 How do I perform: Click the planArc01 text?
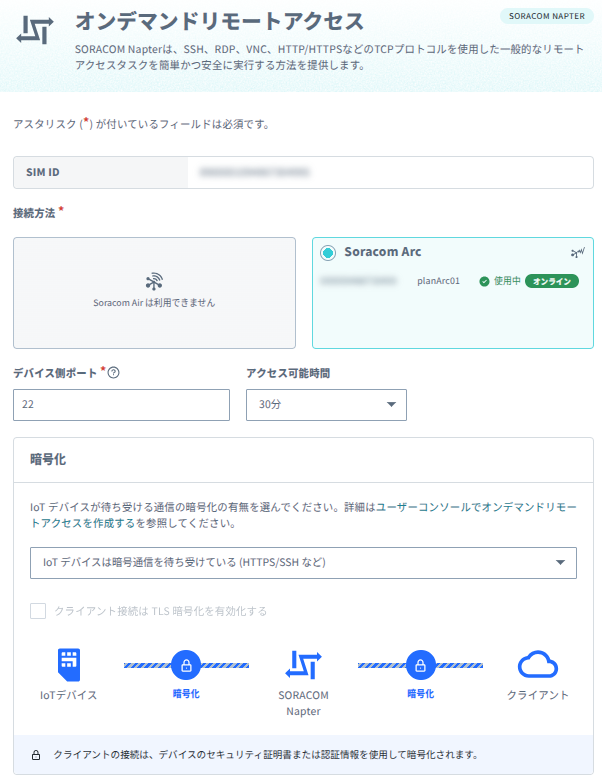[438, 281]
